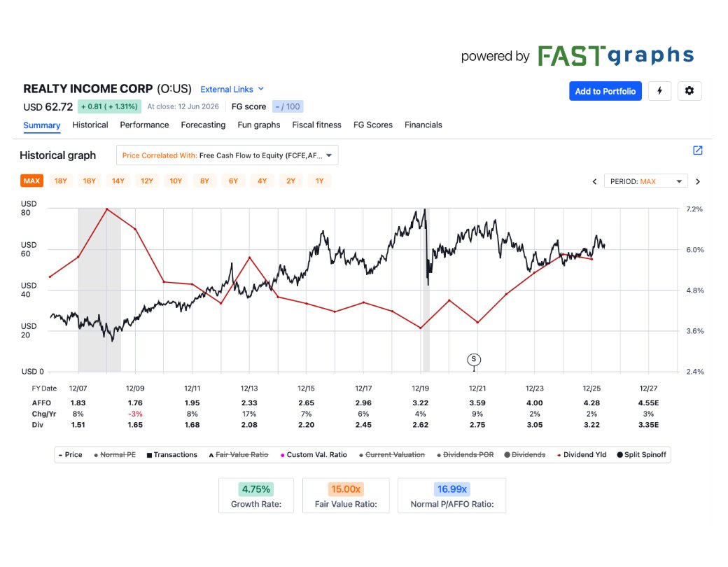
Task: Click the split spinoff S marker
Action: pyautogui.click(x=474, y=359)
